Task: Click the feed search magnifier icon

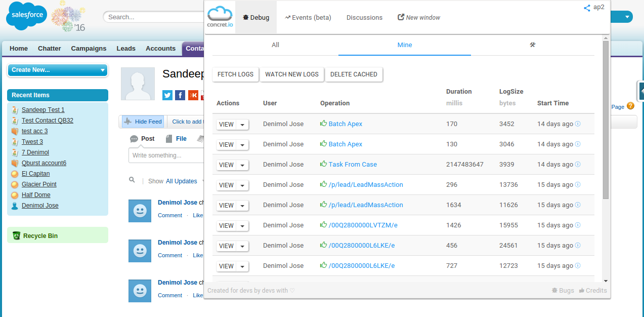Action: [x=132, y=180]
